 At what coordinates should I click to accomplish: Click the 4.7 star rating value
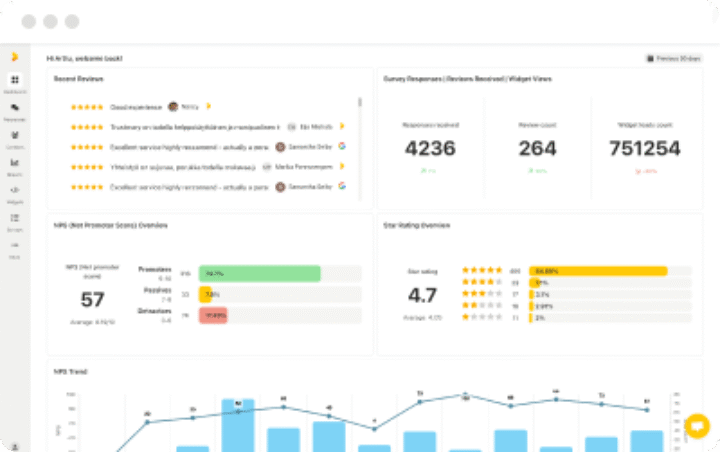click(422, 295)
